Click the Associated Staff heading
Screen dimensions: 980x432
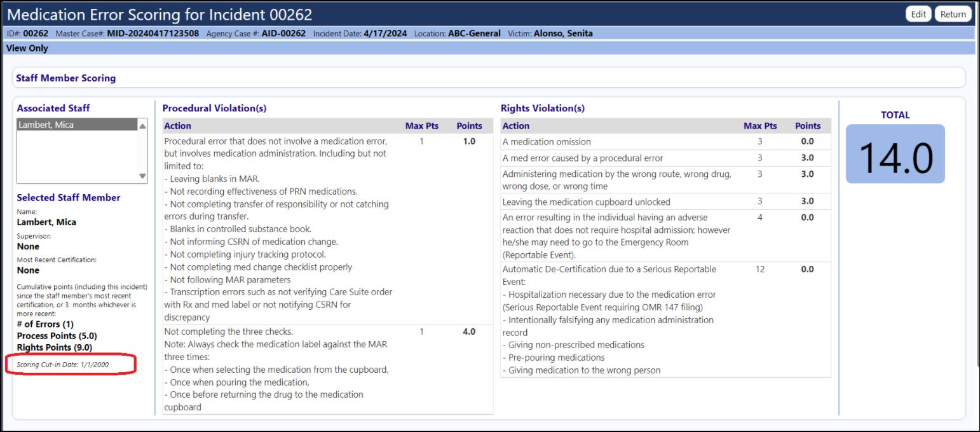click(x=53, y=108)
